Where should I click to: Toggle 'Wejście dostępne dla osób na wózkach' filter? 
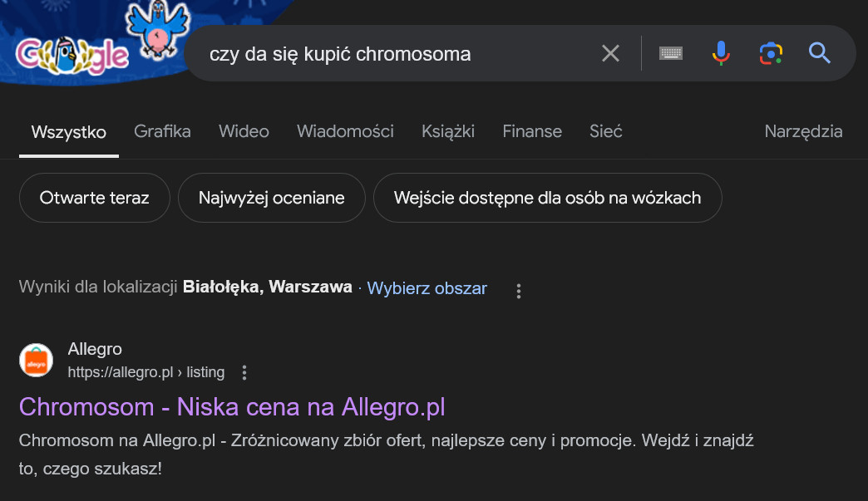pos(547,198)
